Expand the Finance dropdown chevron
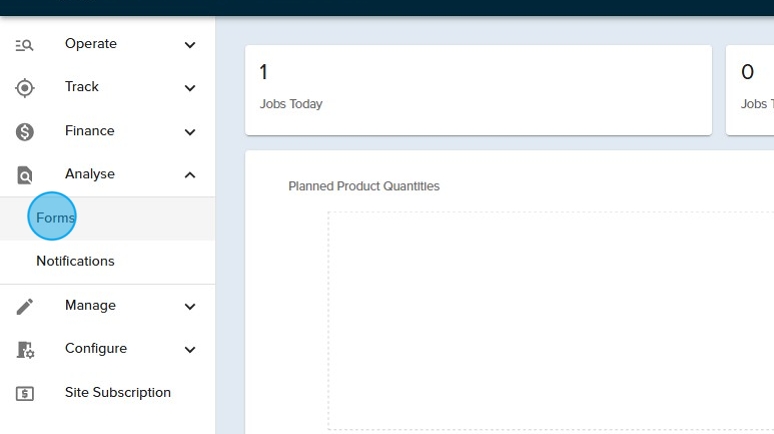Image resolution: width=774 pixels, height=434 pixels. 190,132
